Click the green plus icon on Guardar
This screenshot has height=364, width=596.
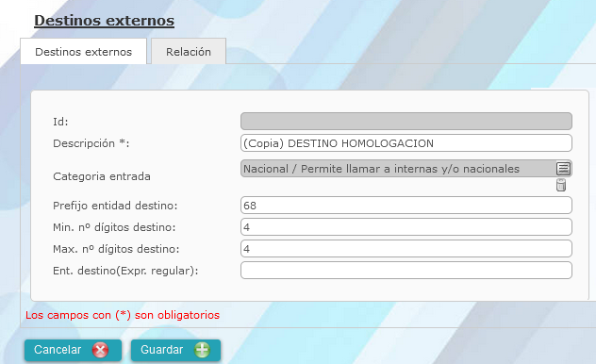click(x=202, y=350)
